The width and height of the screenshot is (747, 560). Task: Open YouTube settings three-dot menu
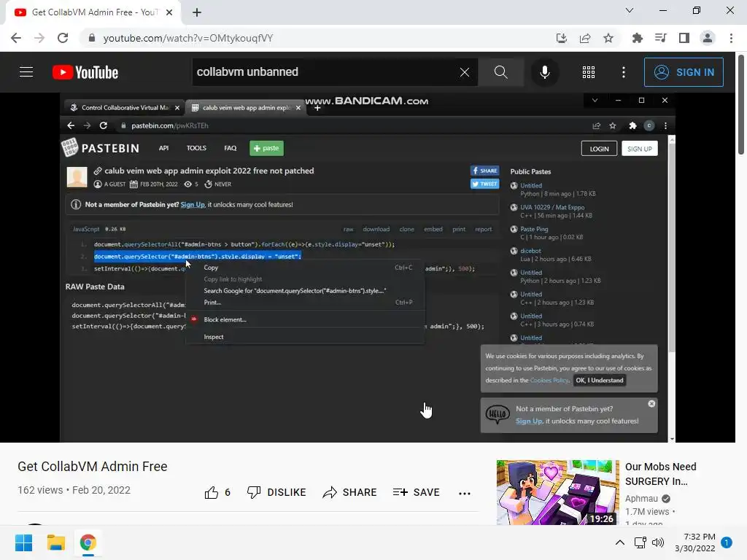[x=624, y=72]
